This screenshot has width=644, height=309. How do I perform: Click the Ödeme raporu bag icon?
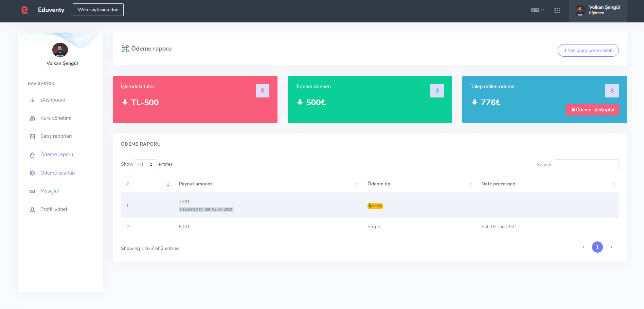[x=32, y=155]
